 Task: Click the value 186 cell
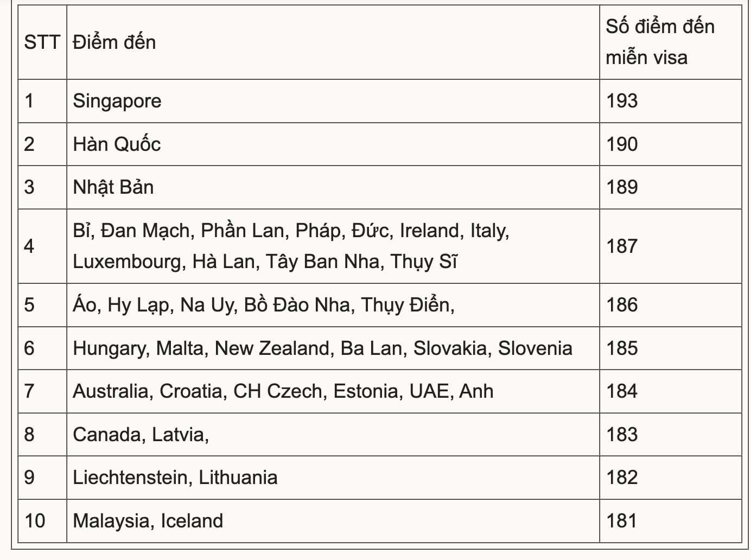tap(622, 305)
